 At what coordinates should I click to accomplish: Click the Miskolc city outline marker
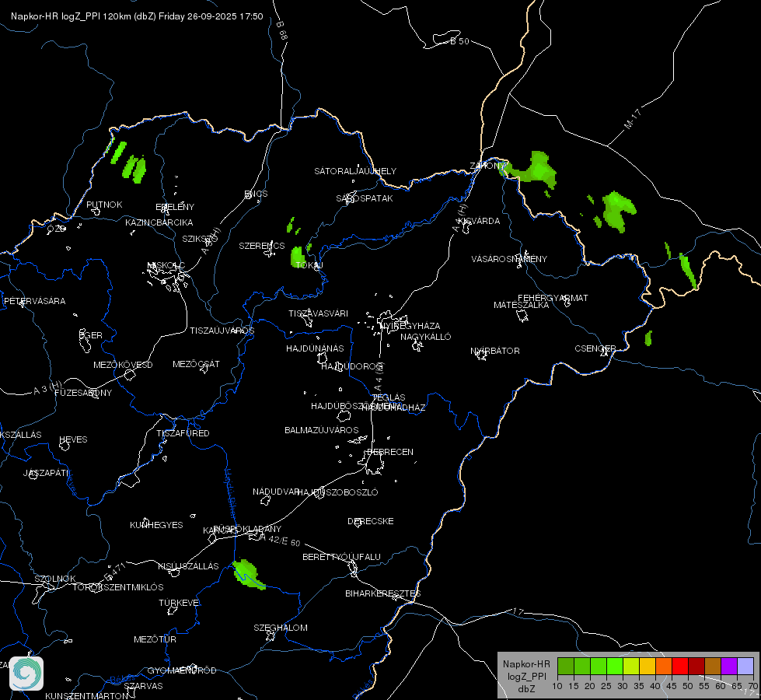point(167,278)
